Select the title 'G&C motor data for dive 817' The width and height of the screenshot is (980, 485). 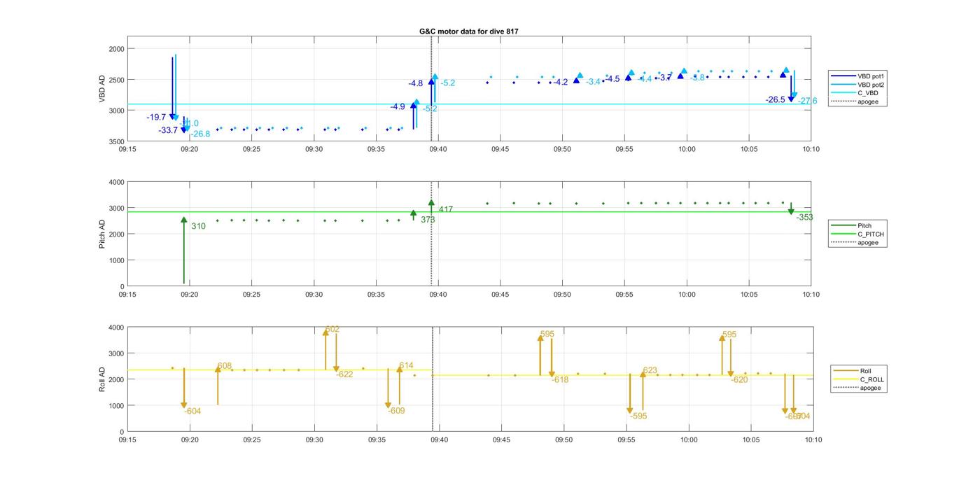point(469,31)
